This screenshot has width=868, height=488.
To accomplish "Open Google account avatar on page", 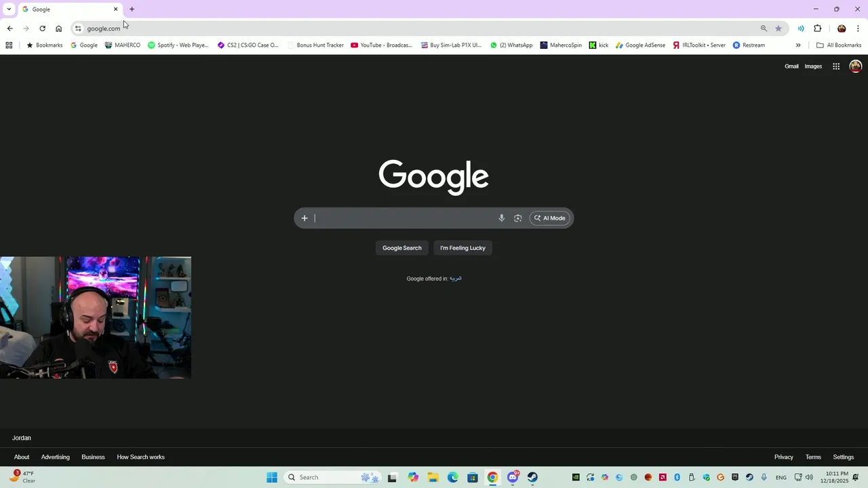I will click(855, 66).
